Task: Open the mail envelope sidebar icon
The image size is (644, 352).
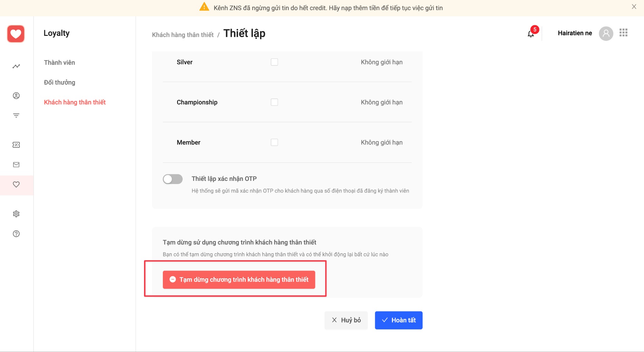Action: [x=16, y=165]
